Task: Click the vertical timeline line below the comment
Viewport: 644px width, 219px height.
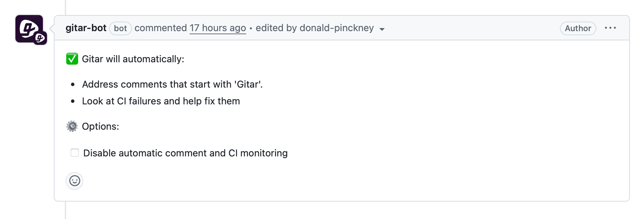Action: (65, 210)
